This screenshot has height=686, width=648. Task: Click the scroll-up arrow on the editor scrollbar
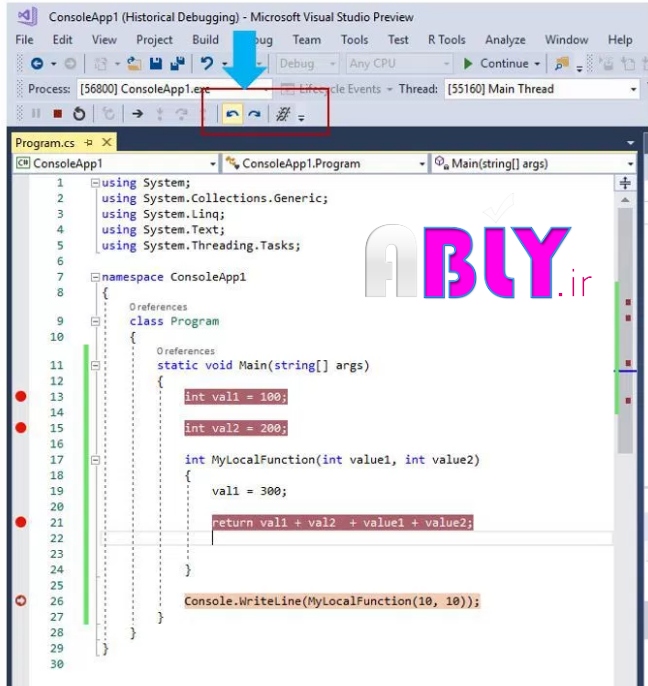pos(625,200)
